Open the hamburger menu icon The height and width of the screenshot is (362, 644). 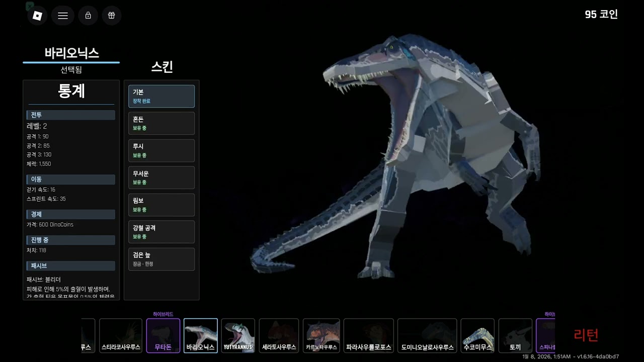pyautogui.click(x=63, y=16)
